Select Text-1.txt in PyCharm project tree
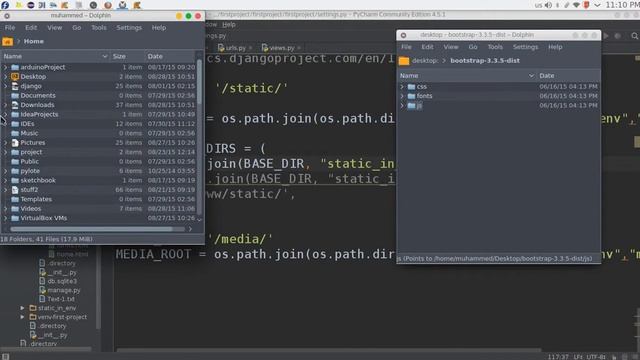Image resolution: width=640 pixels, height=360 pixels. pyautogui.click(x=61, y=299)
